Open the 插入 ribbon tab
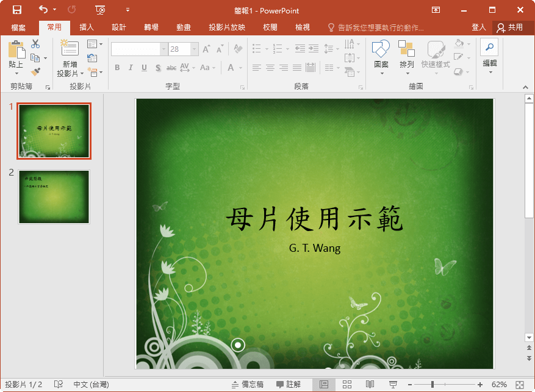 pyautogui.click(x=87, y=27)
